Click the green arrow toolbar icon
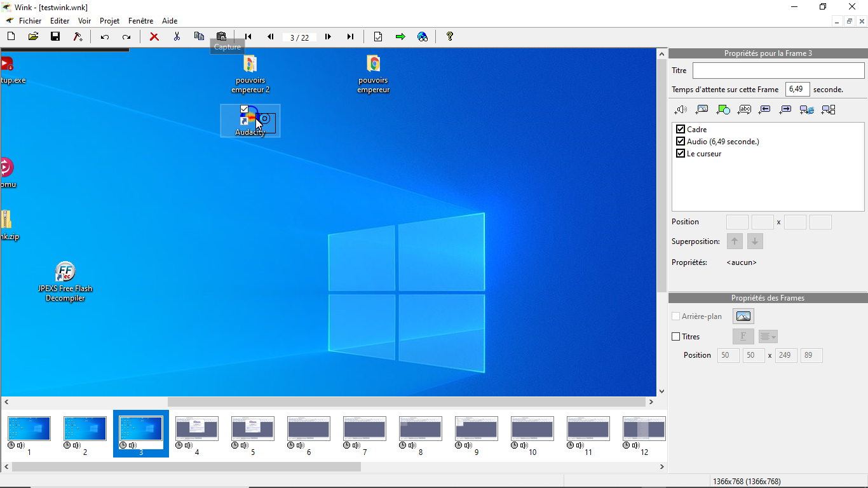 (x=400, y=37)
